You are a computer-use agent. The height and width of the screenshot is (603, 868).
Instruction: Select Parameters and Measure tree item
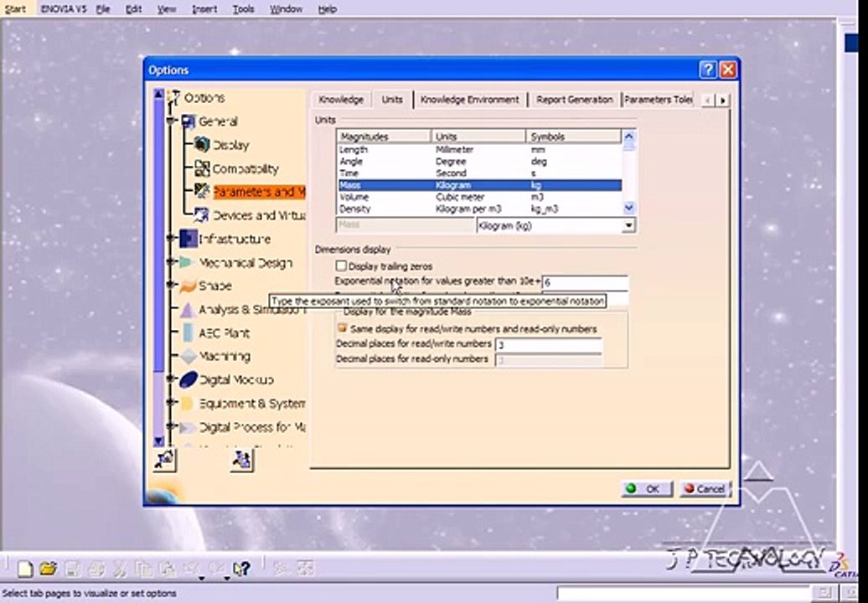pyautogui.click(x=259, y=192)
